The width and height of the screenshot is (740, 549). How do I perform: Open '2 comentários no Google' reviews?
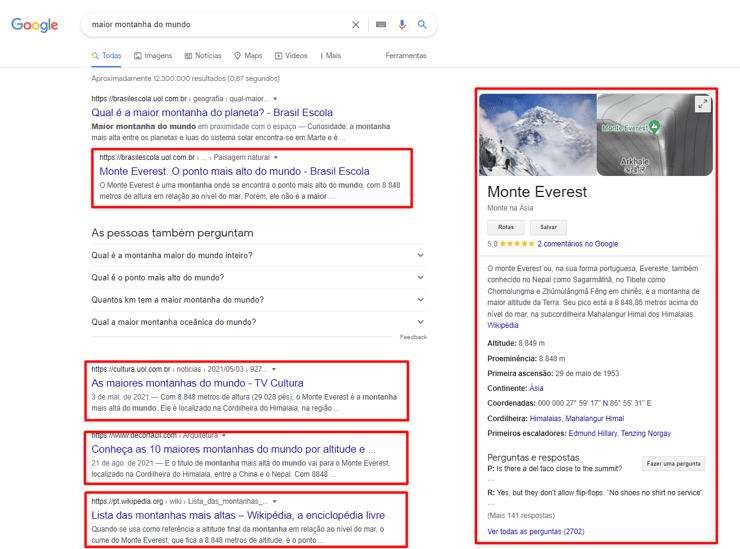click(x=578, y=244)
